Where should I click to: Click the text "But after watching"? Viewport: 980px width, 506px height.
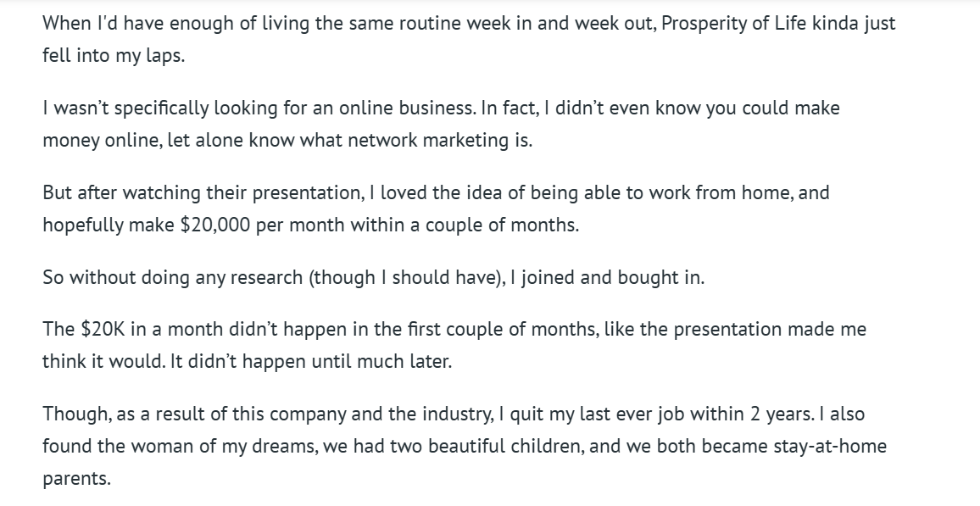click(x=120, y=192)
